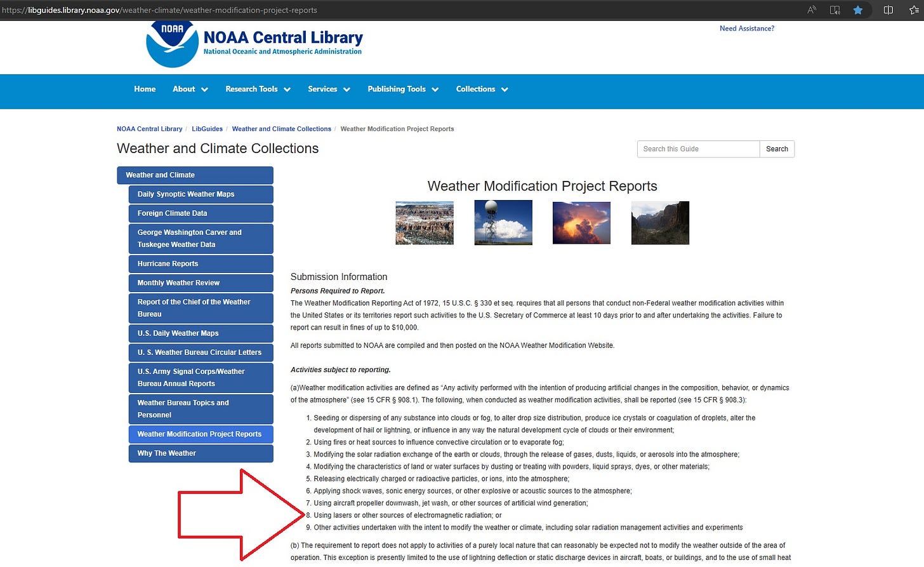Open U. S. Weather Bureau Circular Letters
The image size is (924, 567).
pyautogui.click(x=201, y=352)
